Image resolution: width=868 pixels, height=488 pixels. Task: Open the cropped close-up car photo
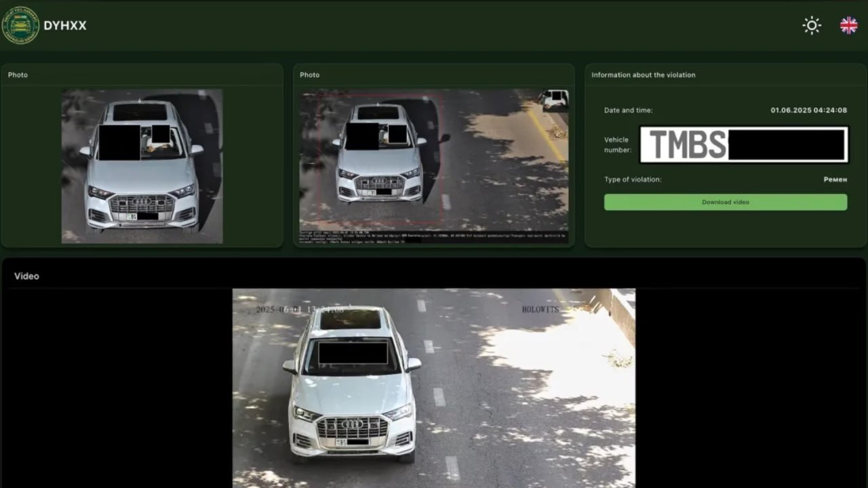(x=142, y=166)
